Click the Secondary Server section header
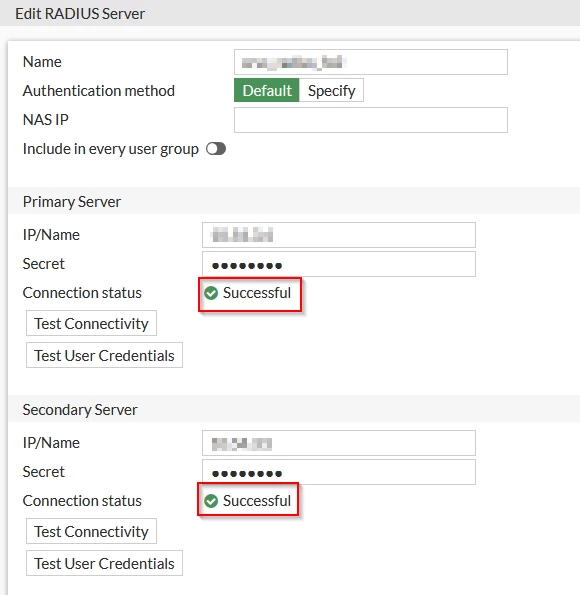This screenshot has height=595, width=580. pos(294,409)
